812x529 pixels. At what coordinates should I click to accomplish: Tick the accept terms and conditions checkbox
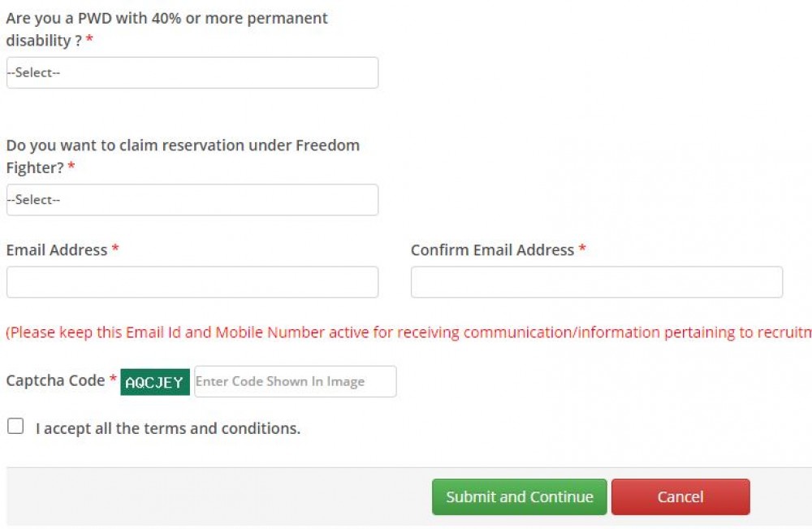[x=15, y=426]
